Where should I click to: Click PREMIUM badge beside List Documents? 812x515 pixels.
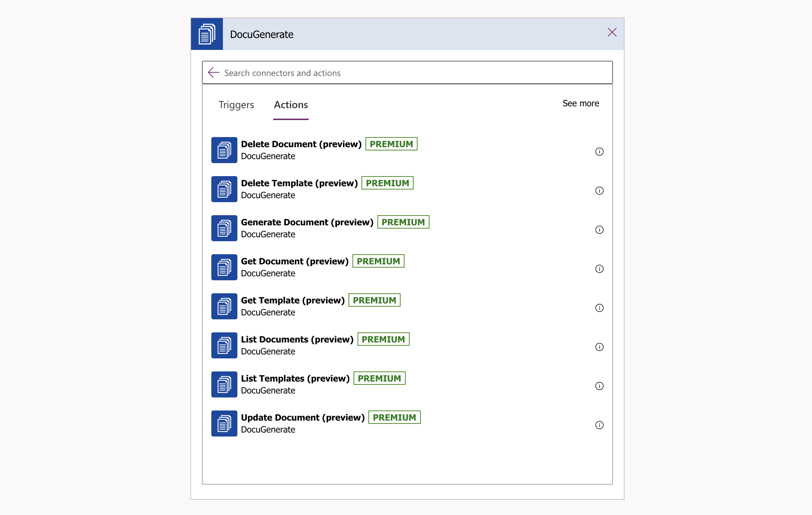click(384, 339)
